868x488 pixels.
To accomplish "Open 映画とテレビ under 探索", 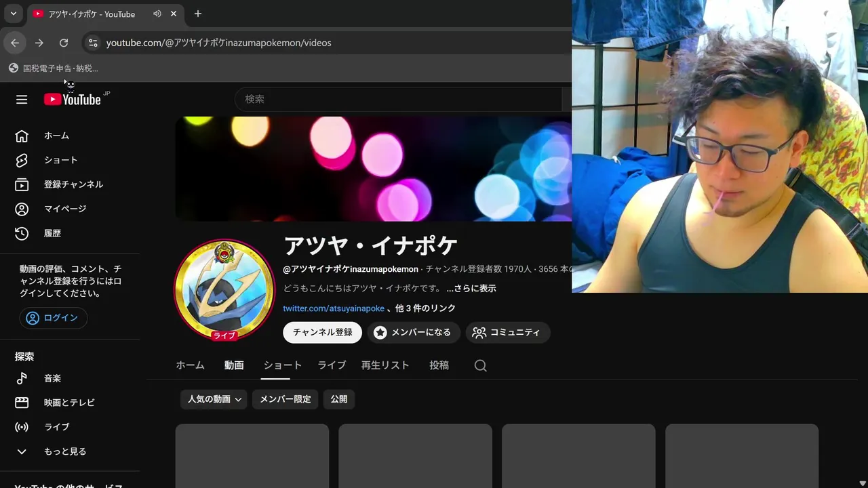I will 70,403.
